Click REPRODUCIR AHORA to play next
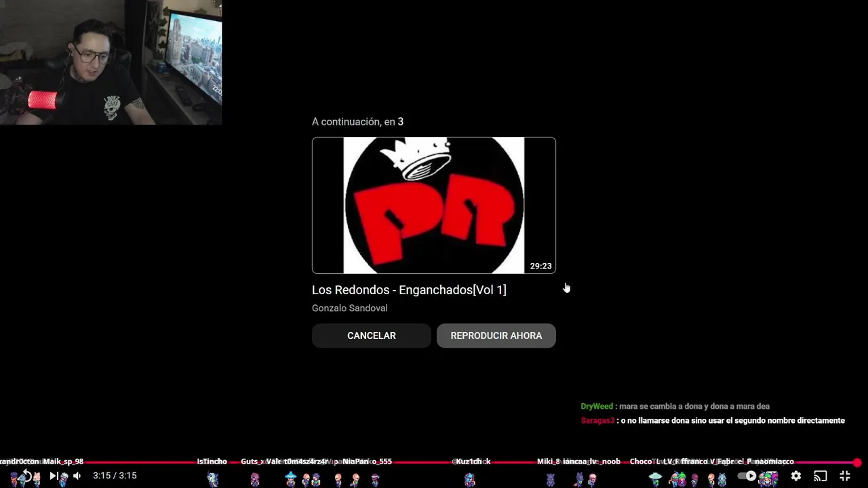Viewport: 868px width, 488px height. coord(496,335)
